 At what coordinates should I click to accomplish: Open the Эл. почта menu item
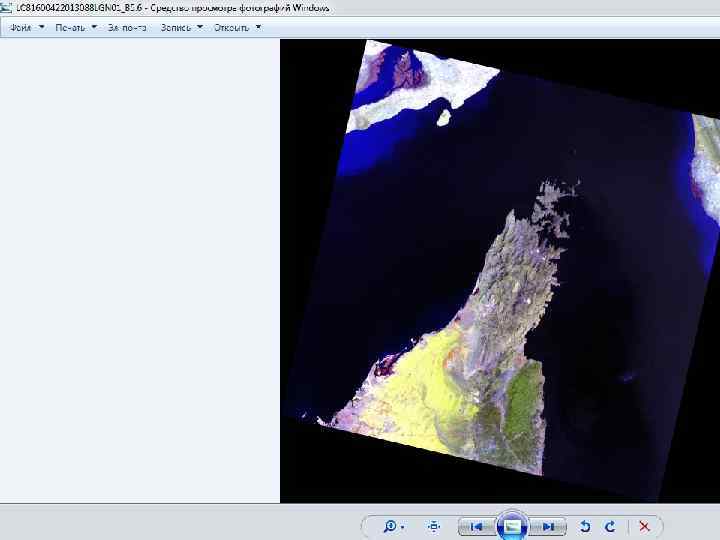pyautogui.click(x=127, y=28)
